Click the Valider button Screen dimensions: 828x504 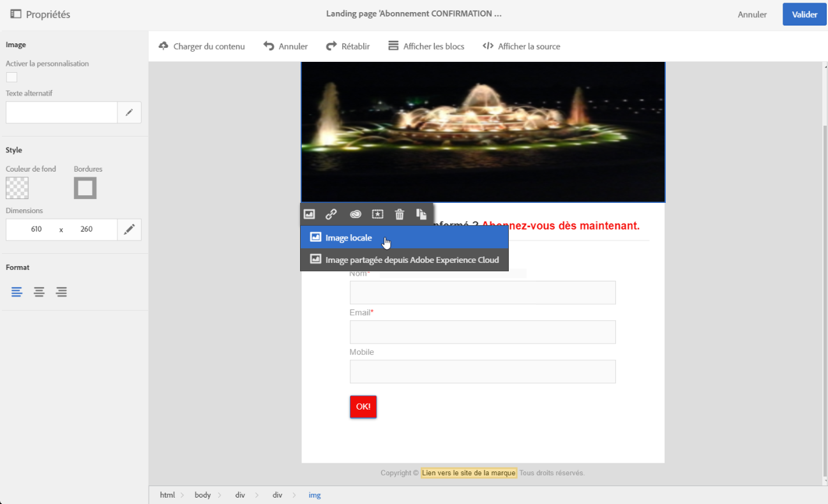(804, 14)
